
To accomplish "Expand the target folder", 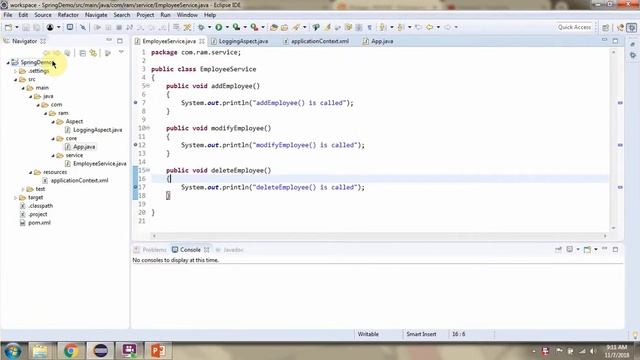I will [16, 198].
